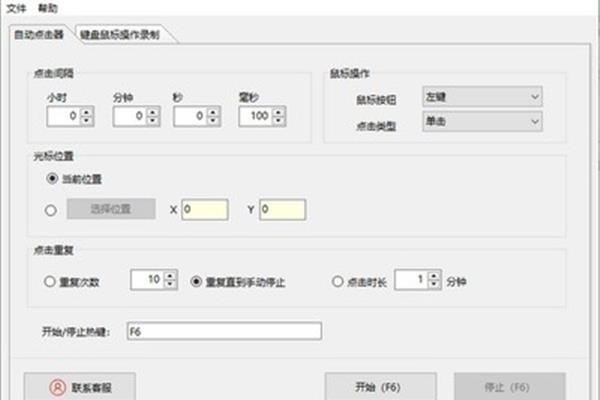Decrease the 小时 spinner value
Image resolution: width=600 pixels, height=400 pixels.
click(x=87, y=121)
